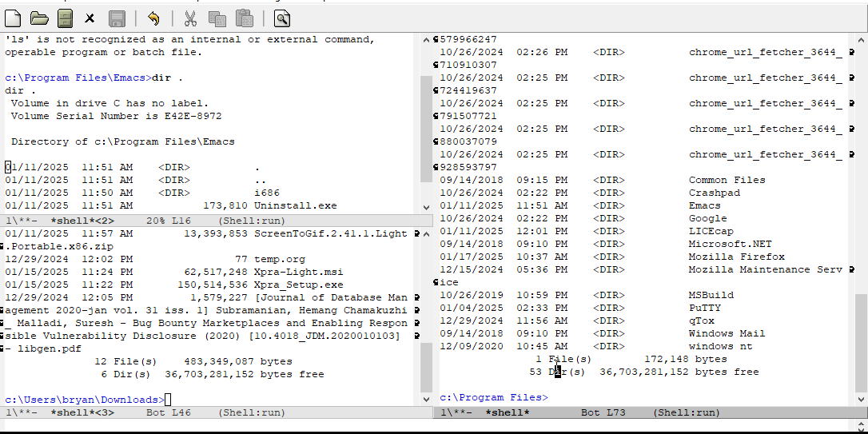Click the Search magnifier toolbar icon

[282, 19]
